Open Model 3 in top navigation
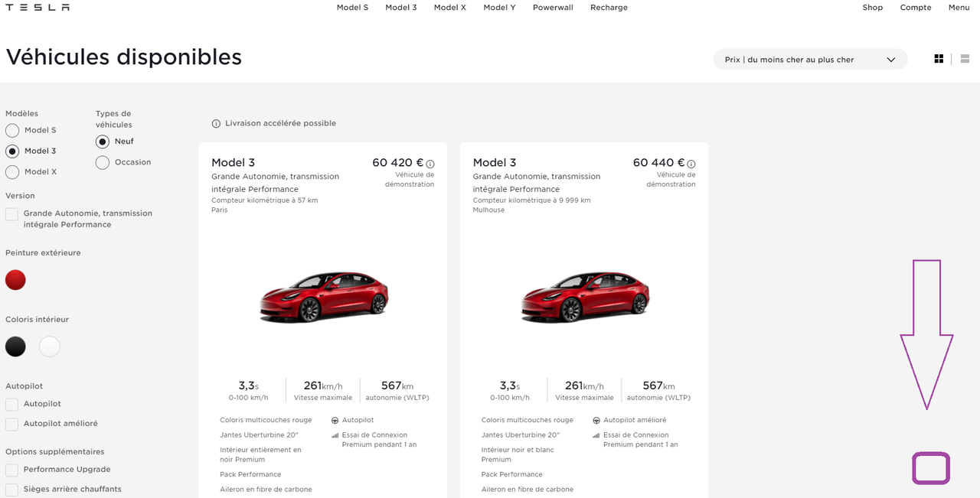This screenshot has height=498, width=980. 401,8
